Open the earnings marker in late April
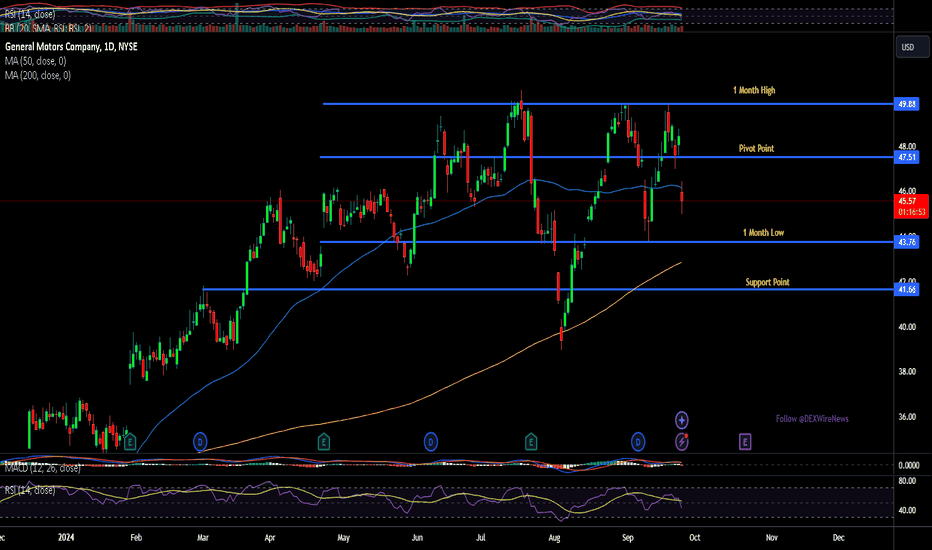The width and height of the screenshot is (932, 550). 323,442
